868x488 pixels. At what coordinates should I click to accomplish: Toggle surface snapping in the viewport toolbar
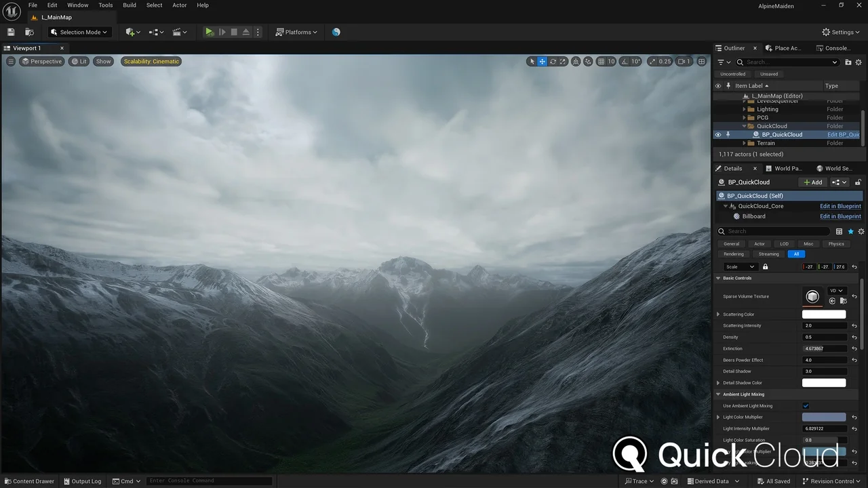pyautogui.click(x=575, y=61)
